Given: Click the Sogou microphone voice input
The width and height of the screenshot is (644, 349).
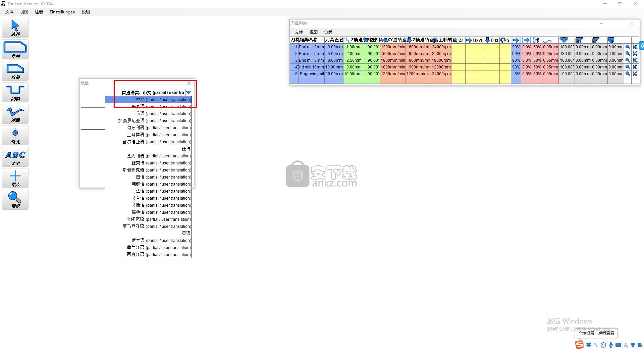Looking at the screenshot, I should pyautogui.click(x=611, y=345).
